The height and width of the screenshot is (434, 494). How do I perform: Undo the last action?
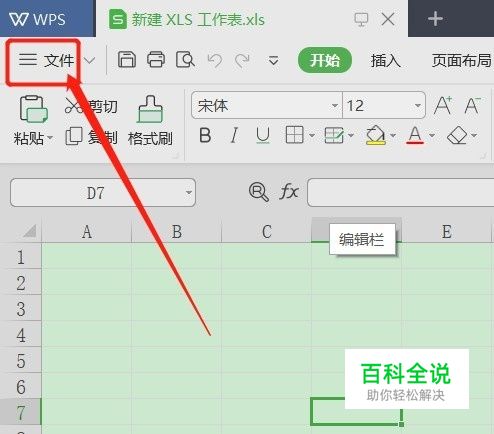215,61
